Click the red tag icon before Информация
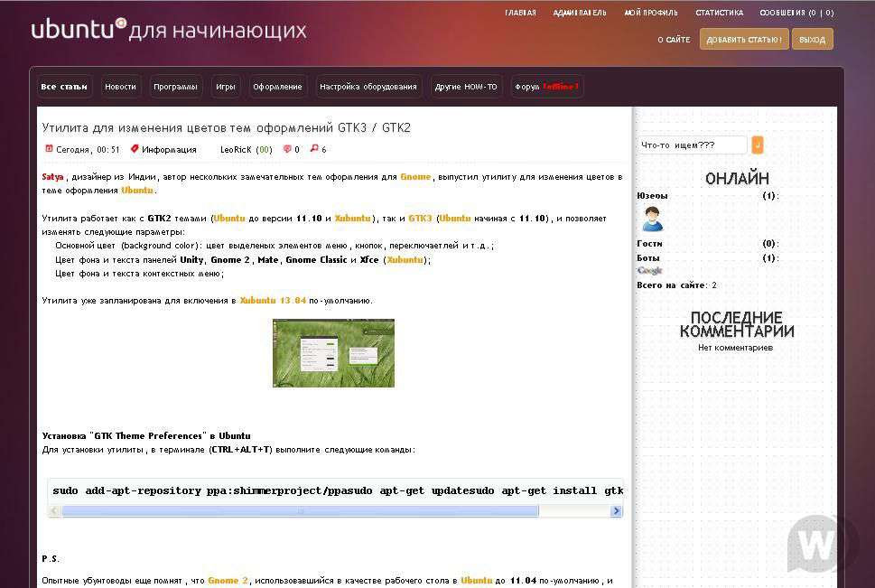The width and height of the screenshot is (875, 588). (135, 148)
